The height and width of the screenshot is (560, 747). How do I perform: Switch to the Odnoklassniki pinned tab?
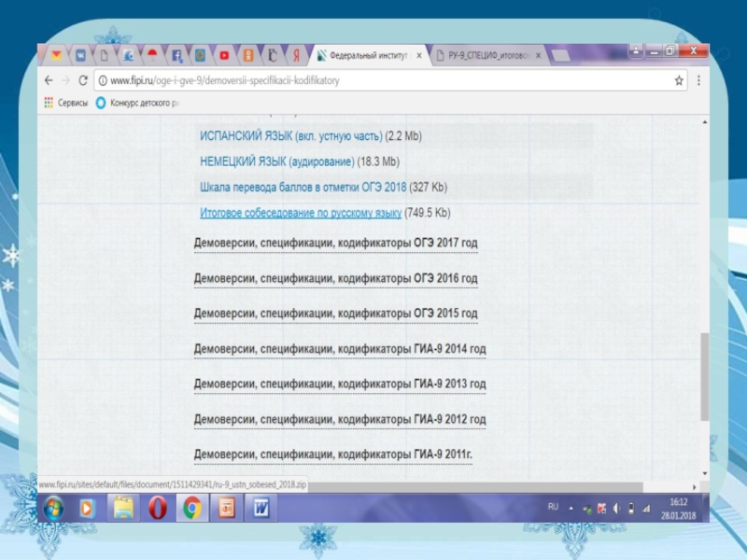coord(248,56)
